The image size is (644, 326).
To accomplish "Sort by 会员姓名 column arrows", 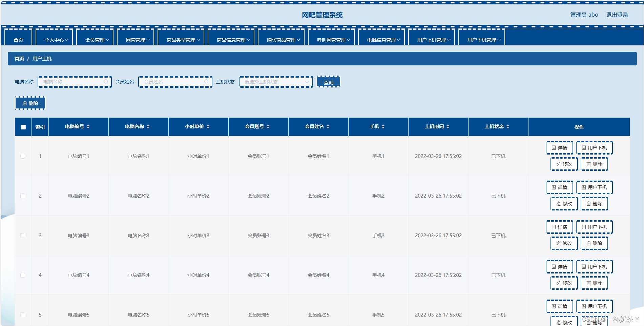I will coord(328,126).
